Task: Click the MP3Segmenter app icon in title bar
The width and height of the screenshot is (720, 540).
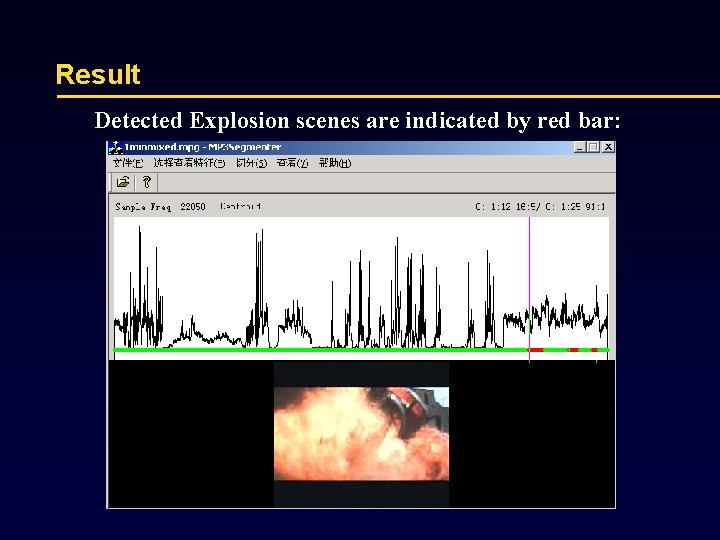Action: 115,147
